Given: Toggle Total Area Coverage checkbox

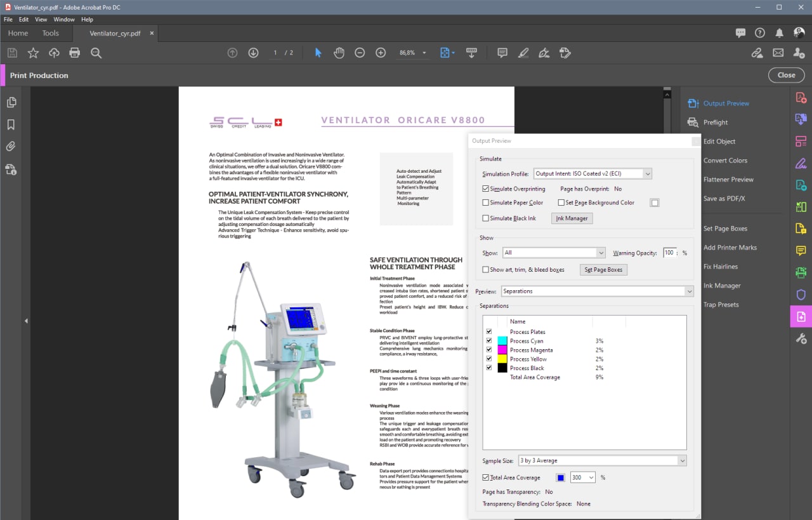Looking at the screenshot, I should (x=486, y=477).
